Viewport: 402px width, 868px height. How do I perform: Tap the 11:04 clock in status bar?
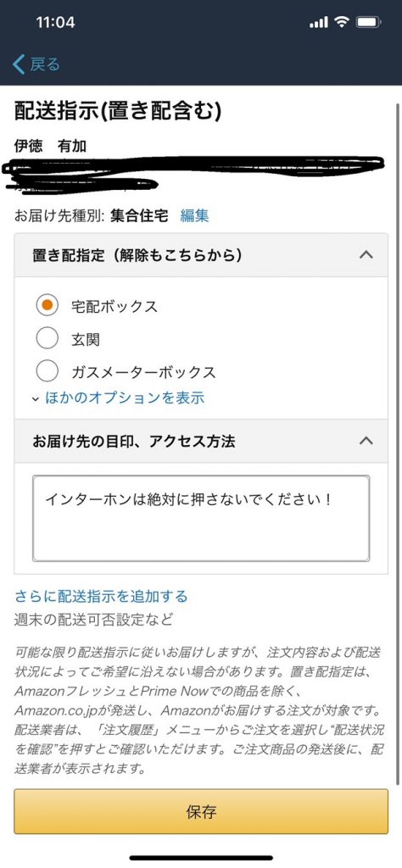tap(55, 23)
